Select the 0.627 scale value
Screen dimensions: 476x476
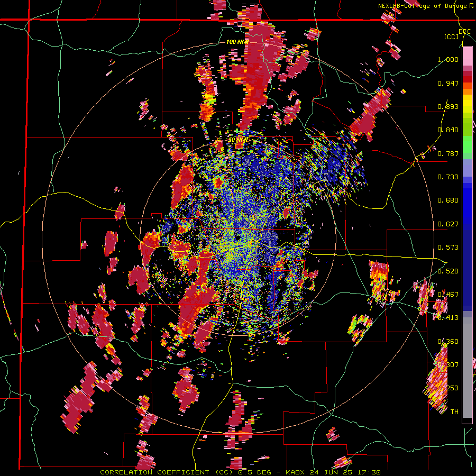coord(448,224)
